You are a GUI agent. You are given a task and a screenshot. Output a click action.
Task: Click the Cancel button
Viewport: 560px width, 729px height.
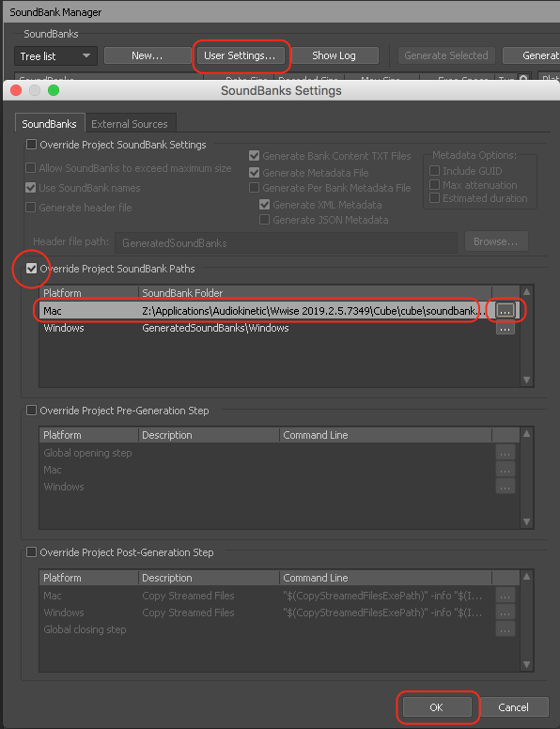(x=513, y=707)
